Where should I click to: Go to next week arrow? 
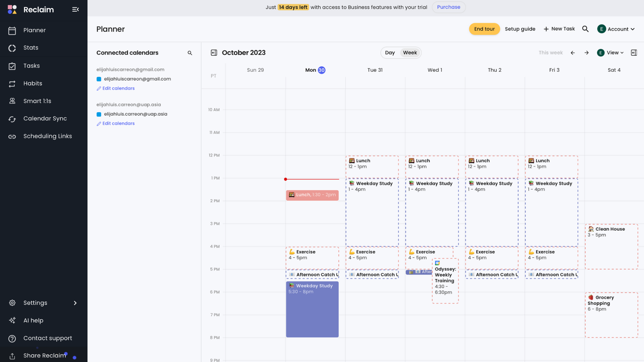coord(586,53)
